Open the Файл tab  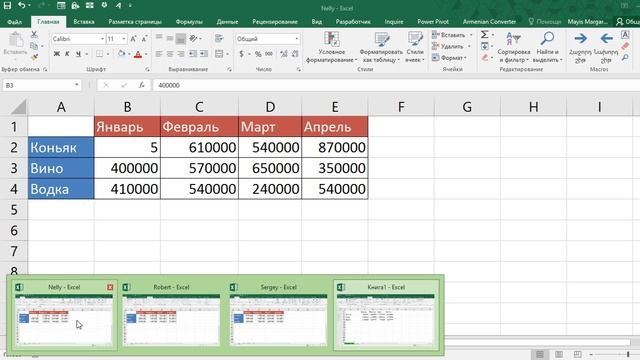pos(15,22)
